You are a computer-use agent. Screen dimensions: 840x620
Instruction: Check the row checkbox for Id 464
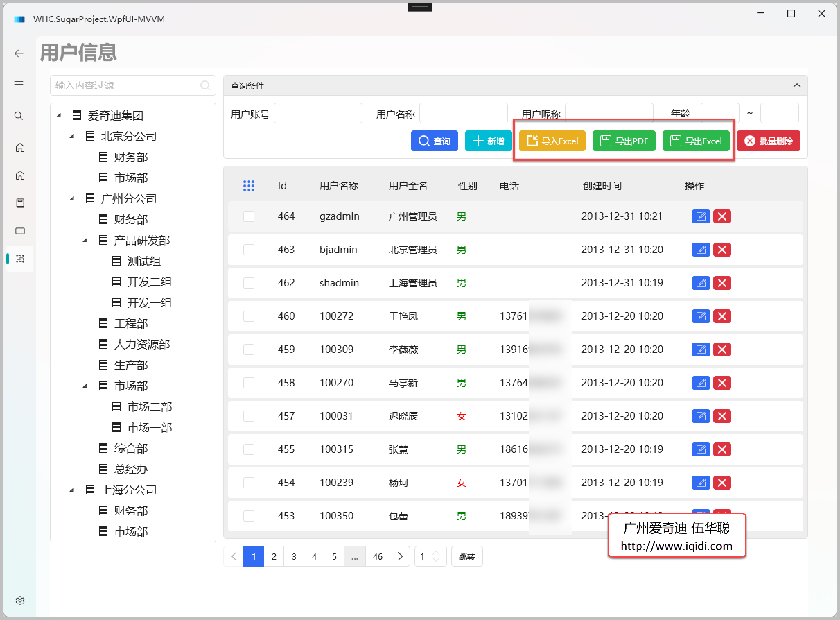pyautogui.click(x=248, y=216)
